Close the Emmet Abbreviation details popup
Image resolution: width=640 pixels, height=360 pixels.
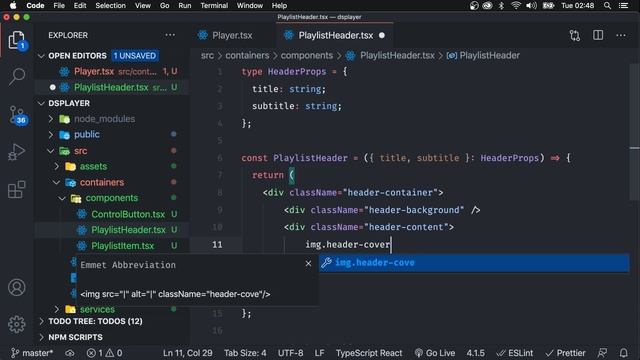point(308,264)
